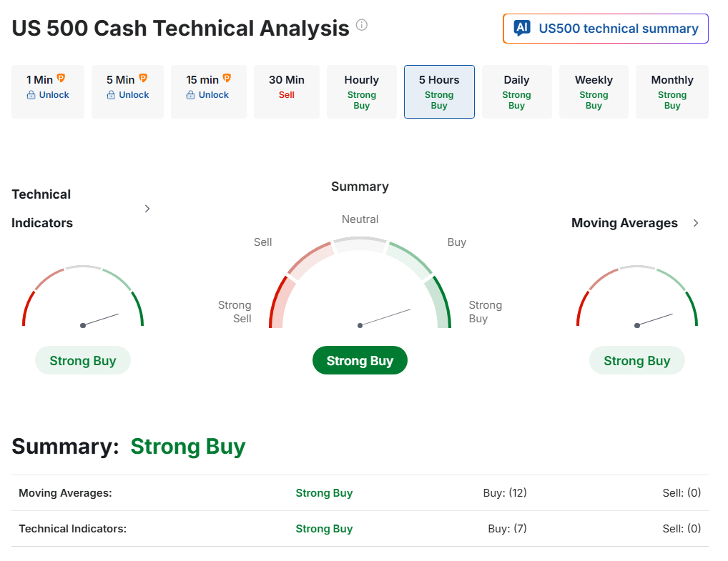Click the orange pro badge on 5 Min
The width and height of the screenshot is (728, 561).
[x=143, y=79]
